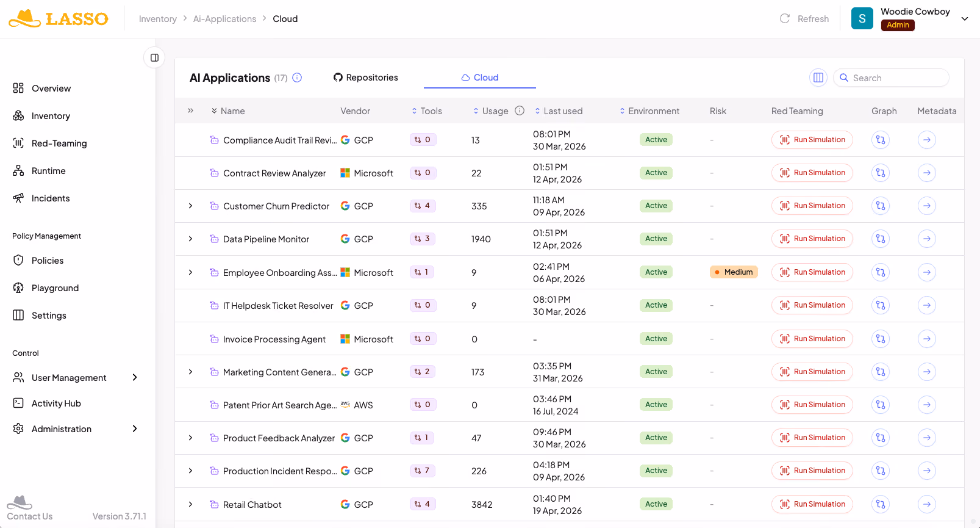The image size is (980, 528).
Task: Sort table by Name column
Action: [x=228, y=111]
